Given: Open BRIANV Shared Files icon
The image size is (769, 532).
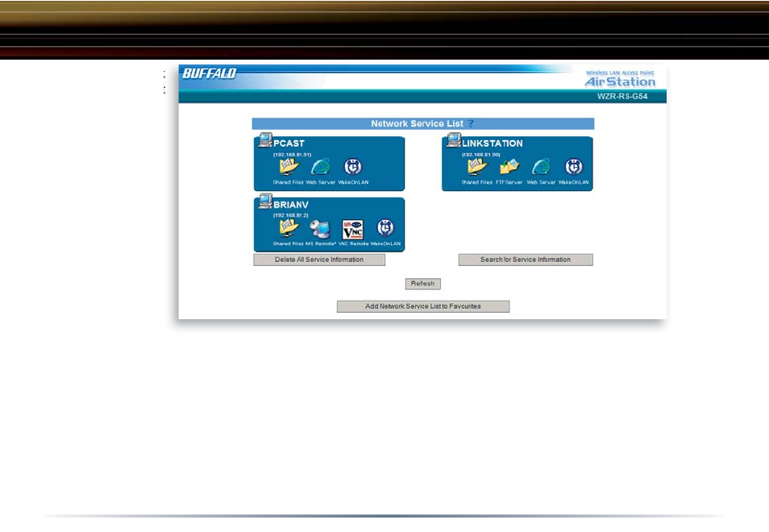Looking at the screenshot, I should pyautogui.click(x=289, y=228).
